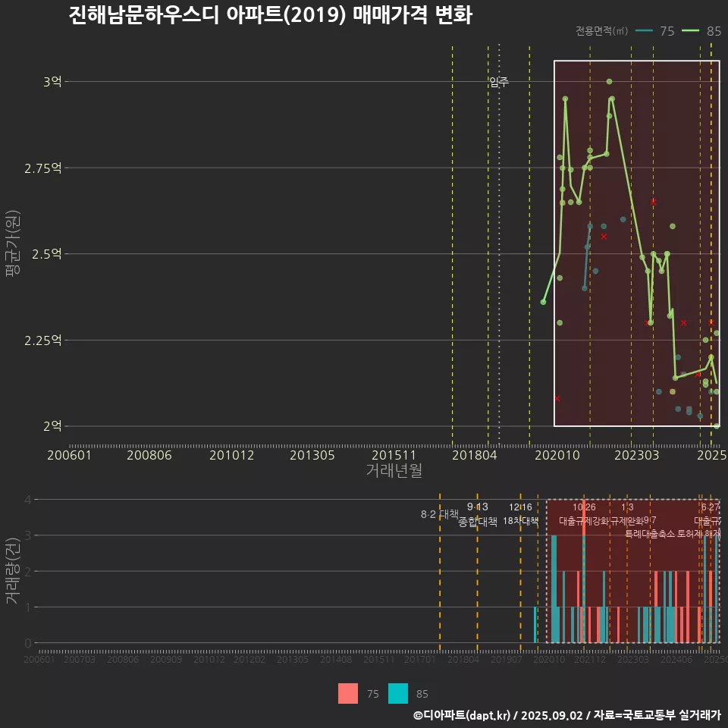Viewport: 728px width, 728px height.
Task: Select 201012 on the price chart axis
Action: click(232, 455)
